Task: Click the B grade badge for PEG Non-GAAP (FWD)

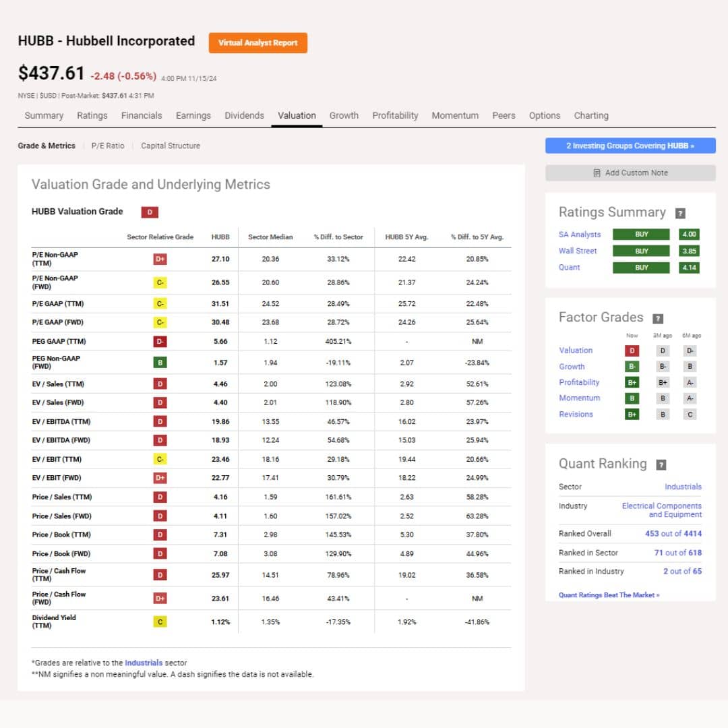Action: [x=160, y=363]
